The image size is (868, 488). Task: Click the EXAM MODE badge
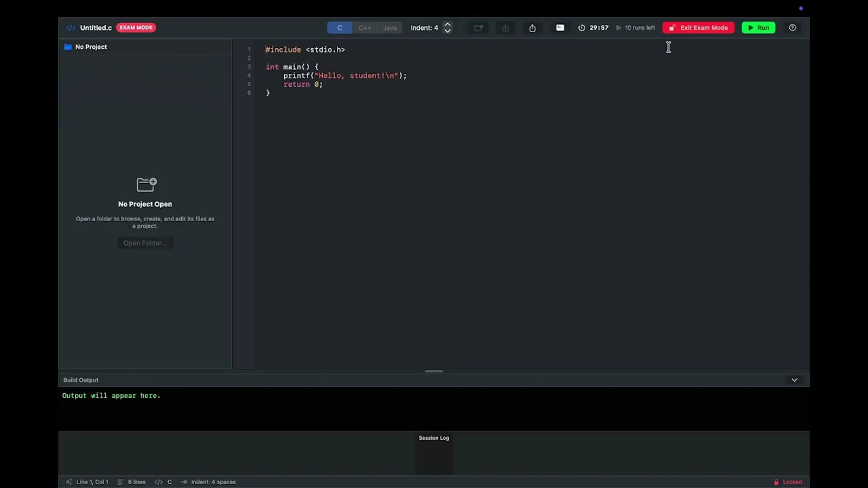pyautogui.click(x=136, y=28)
